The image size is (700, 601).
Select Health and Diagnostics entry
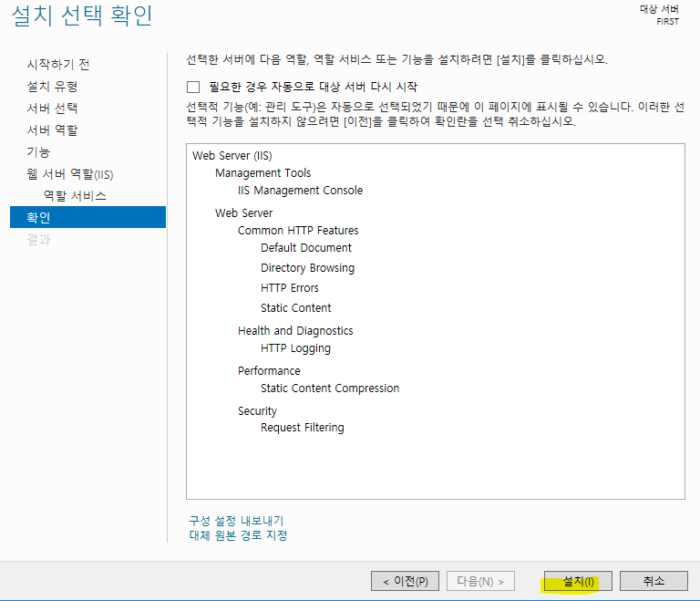[295, 331]
